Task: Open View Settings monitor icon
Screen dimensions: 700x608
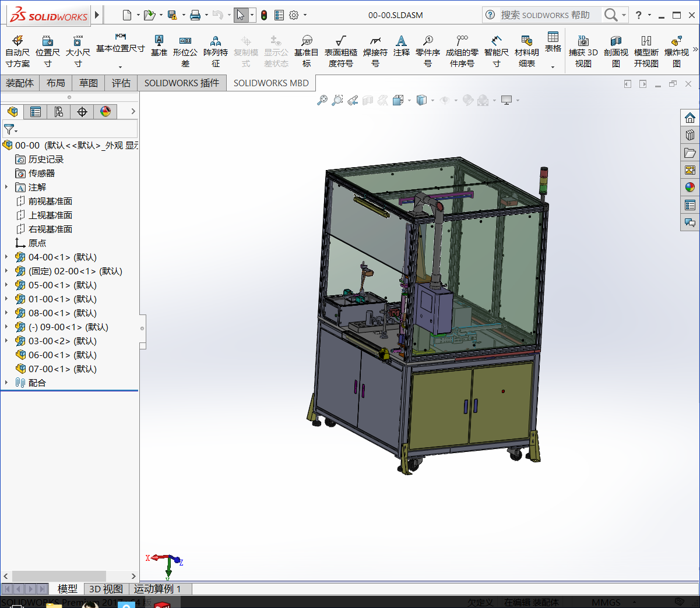Action: click(x=506, y=100)
